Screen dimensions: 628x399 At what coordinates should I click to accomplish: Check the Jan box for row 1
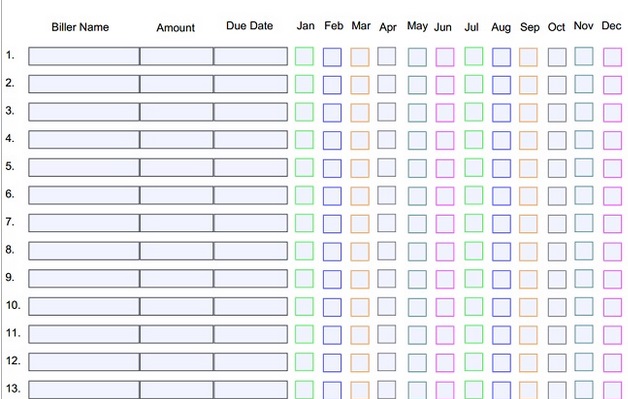304,56
